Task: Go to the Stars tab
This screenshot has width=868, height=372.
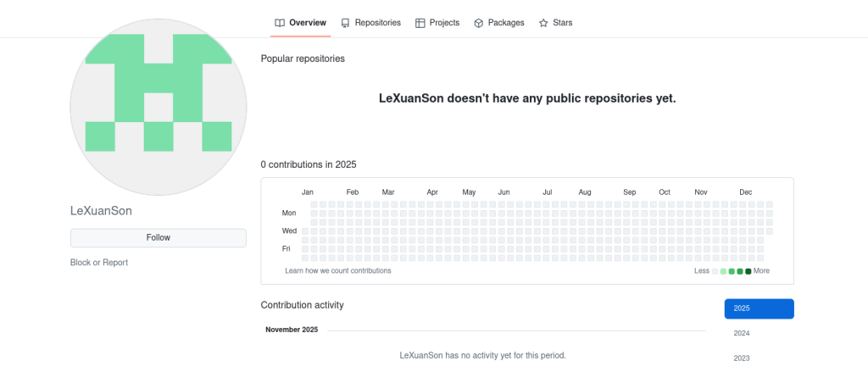Action: (x=562, y=23)
